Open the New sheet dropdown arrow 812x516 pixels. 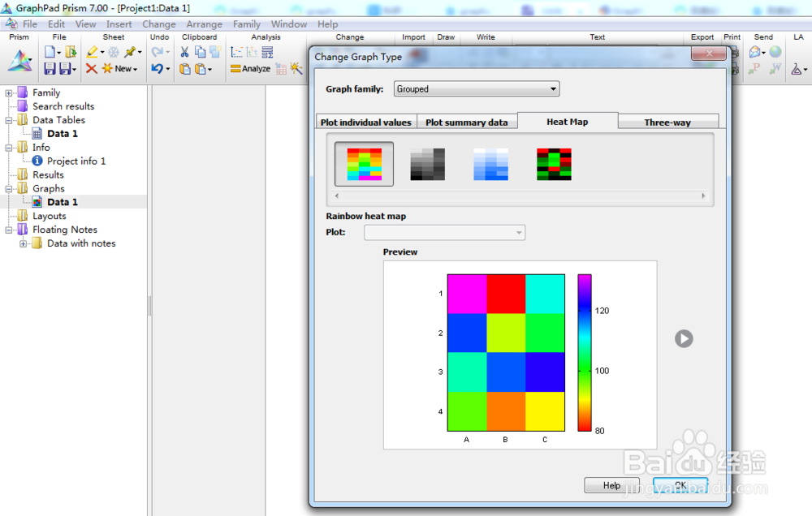click(135, 69)
